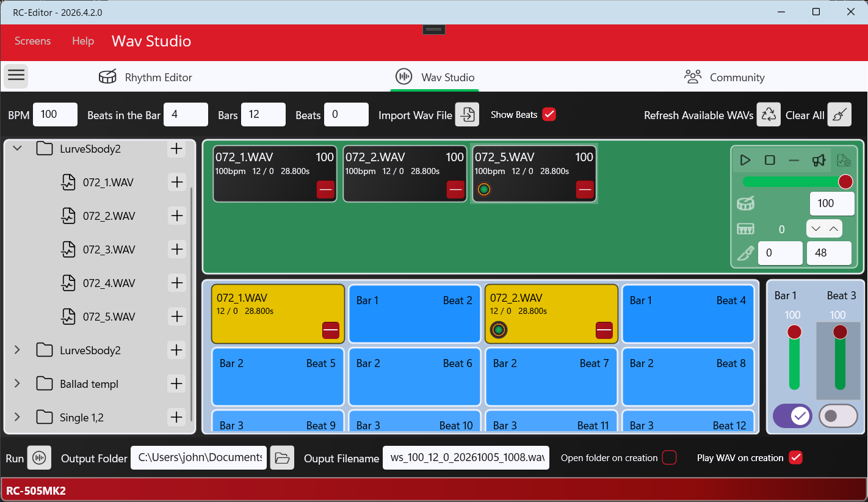Click the Import Wav File icon
The height and width of the screenshot is (502, 868).
467,115
